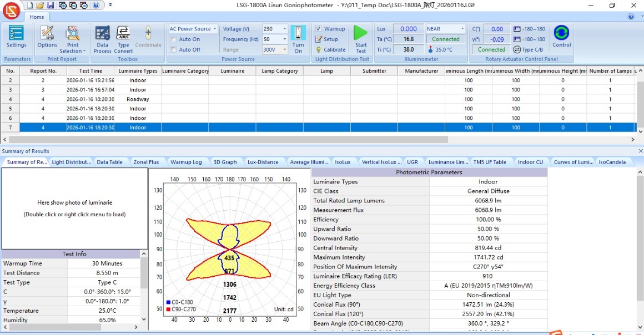Click the Print Selection icon
The image size is (644, 335).
[73, 33]
